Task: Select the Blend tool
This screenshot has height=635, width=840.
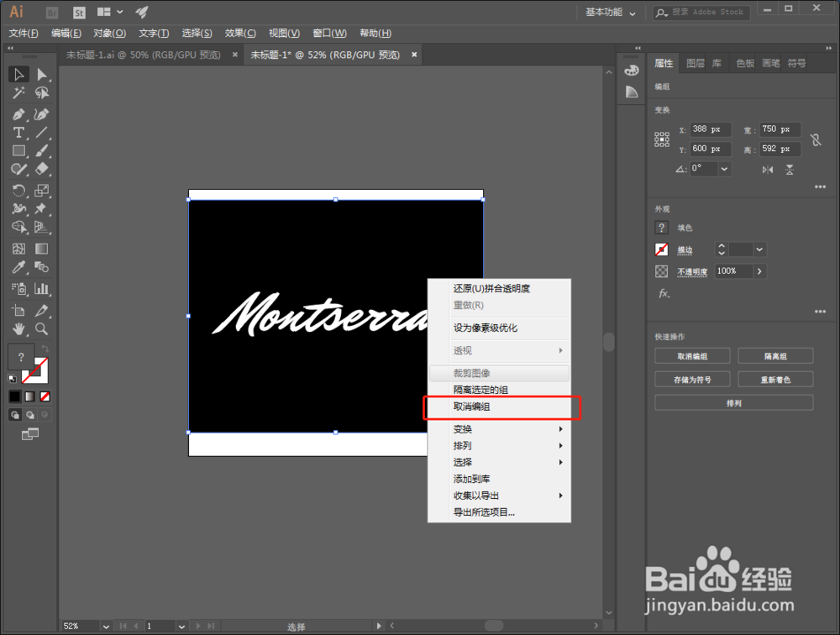Action: tap(42, 267)
